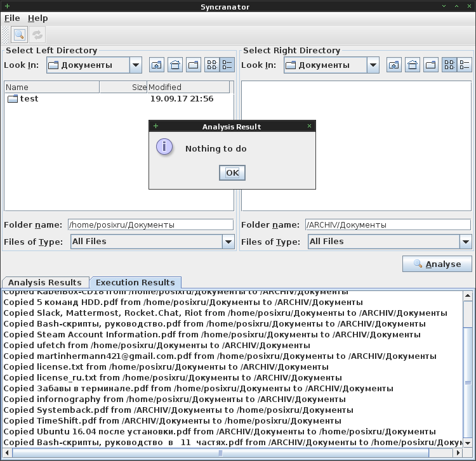Click the 'Copied martinhermann421@gmail.com.pdf' line
This screenshot has width=476, height=461.
pos(220,356)
